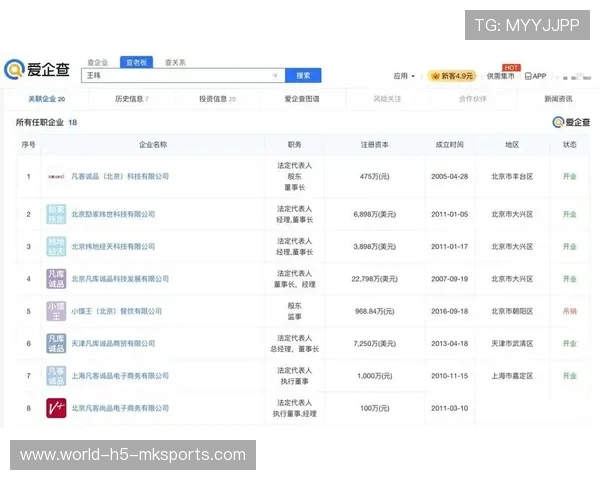
Task: Click the 企业名称 column header
Action: click(153, 144)
